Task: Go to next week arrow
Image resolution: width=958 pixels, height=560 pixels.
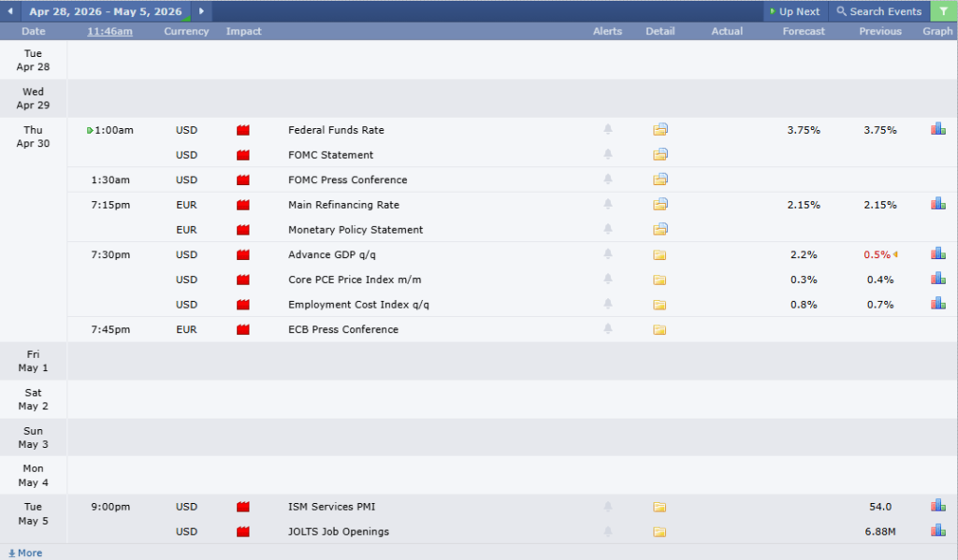Action: tap(201, 11)
